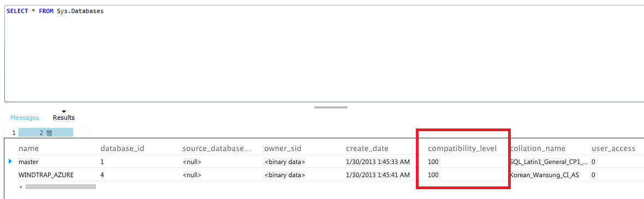This screenshot has width=644, height=199.
Task: Click compatibility level 100 for WINDTRAP_AZURE
Action: click(433, 175)
